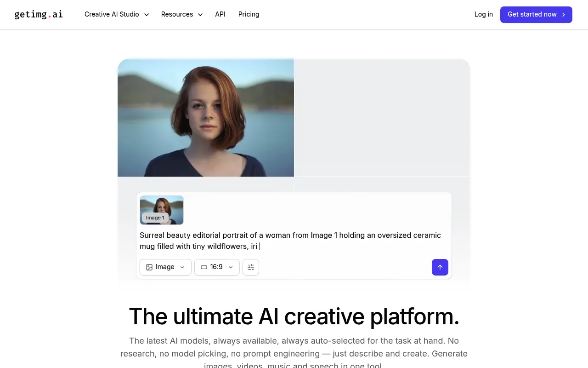Click the Get started now button

point(536,15)
